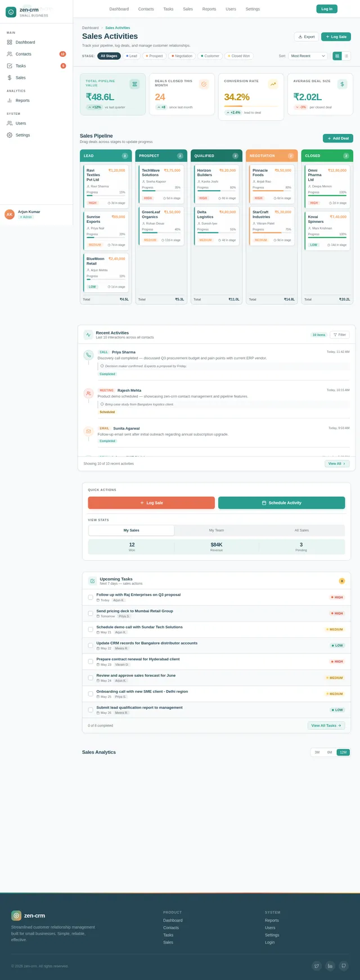Image resolution: width=360 pixels, height=980 pixels.
Task: Open Sales in the sidebar
Action: coord(37,78)
